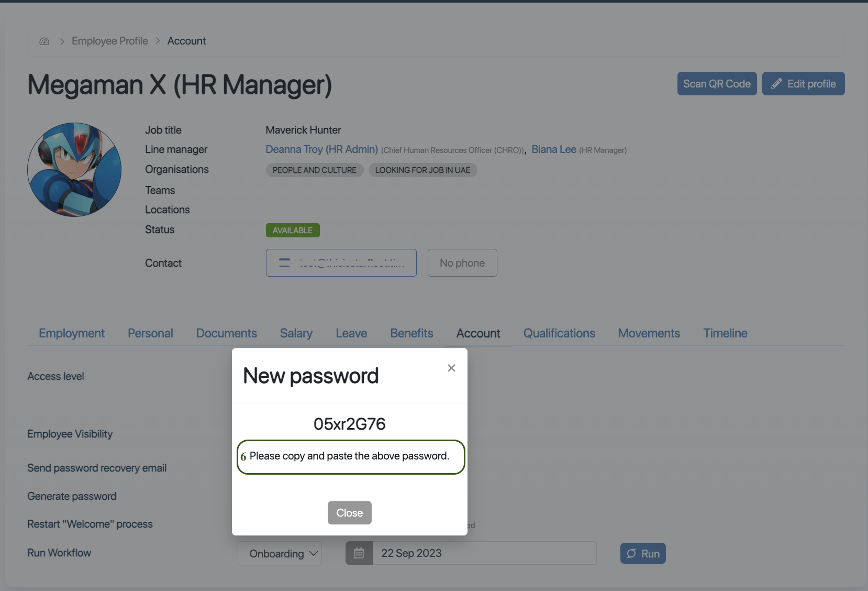Viewport: 868px width, 591px height.
Task: Click the Megaman X profile avatar
Action: 74,170
